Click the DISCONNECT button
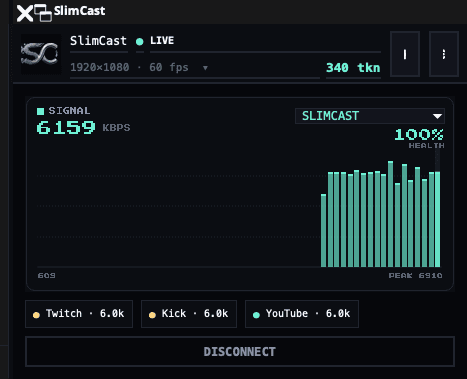 point(240,352)
